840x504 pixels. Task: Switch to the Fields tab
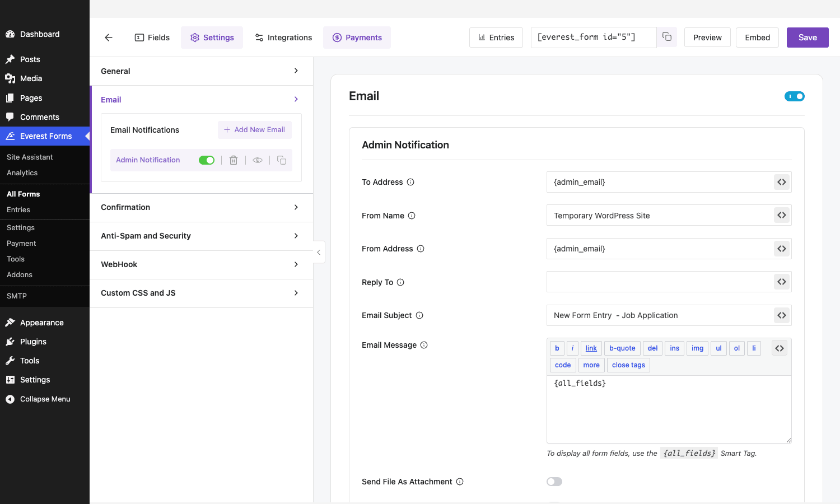pos(152,38)
